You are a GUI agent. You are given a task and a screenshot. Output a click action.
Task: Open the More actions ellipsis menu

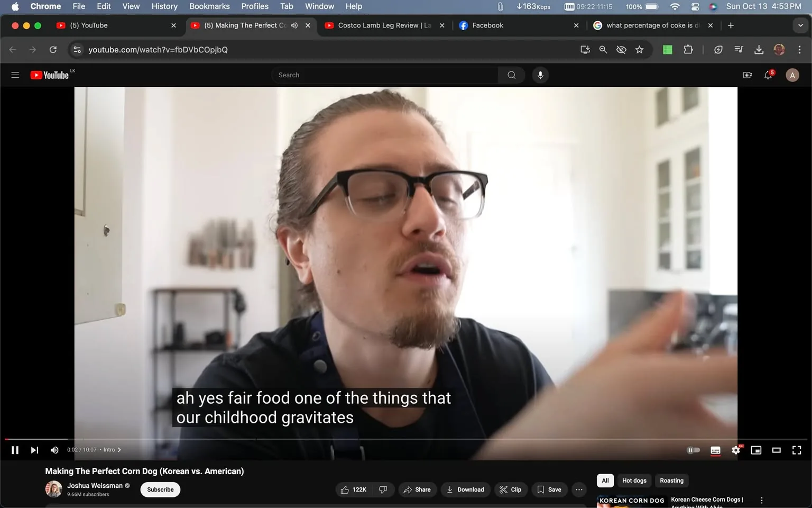[x=578, y=489]
